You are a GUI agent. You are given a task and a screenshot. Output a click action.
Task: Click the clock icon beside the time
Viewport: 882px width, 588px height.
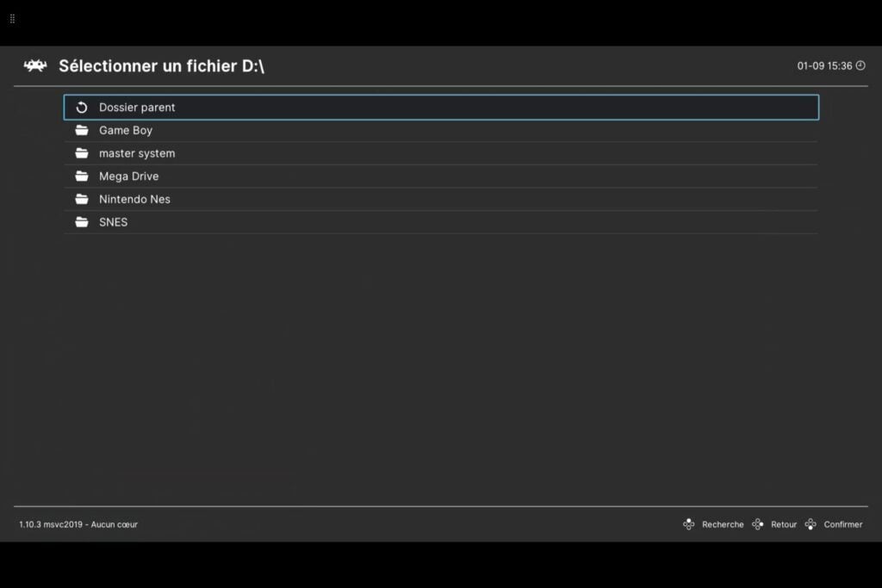point(860,65)
